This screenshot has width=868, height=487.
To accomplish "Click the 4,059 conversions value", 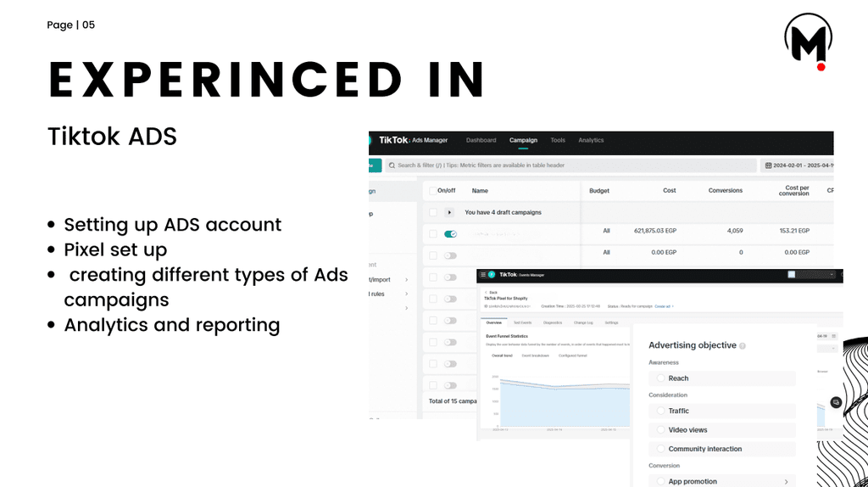I will (735, 231).
